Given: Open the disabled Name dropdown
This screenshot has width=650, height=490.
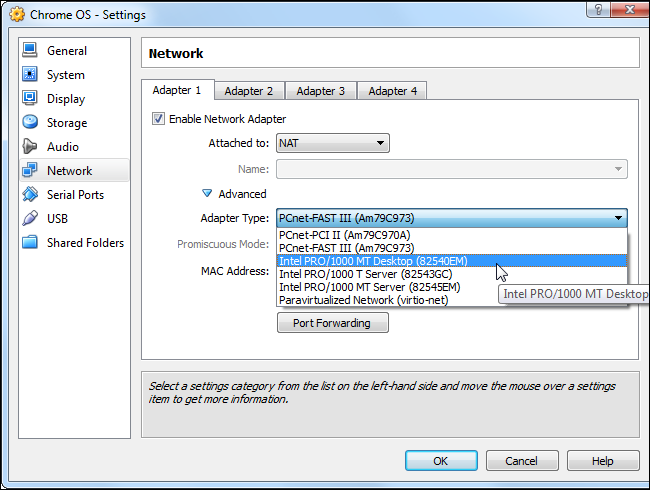Looking at the screenshot, I should click(452, 169).
